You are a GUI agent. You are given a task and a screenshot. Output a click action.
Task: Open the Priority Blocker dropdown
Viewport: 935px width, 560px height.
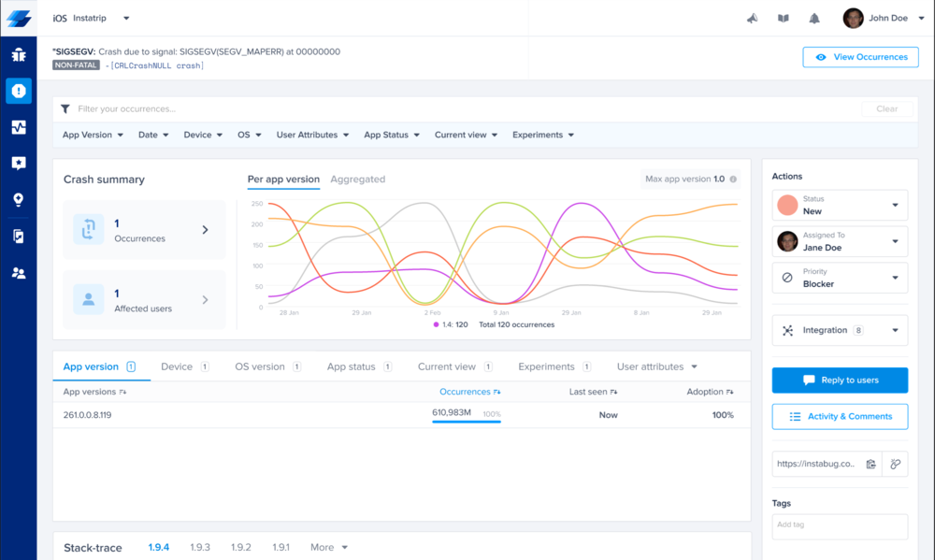tap(840, 278)
